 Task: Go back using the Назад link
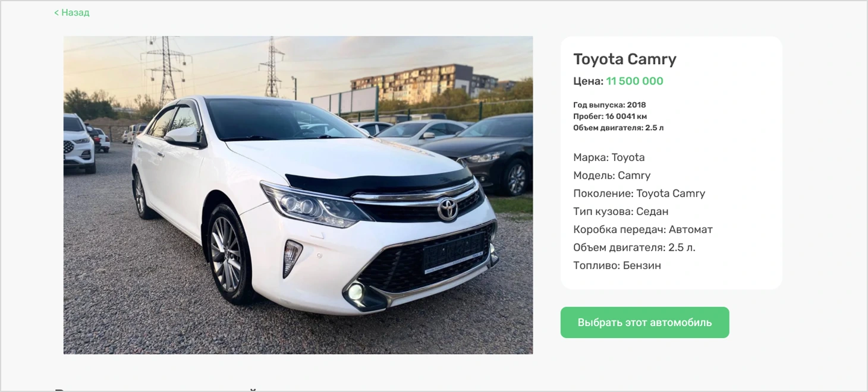72,12
